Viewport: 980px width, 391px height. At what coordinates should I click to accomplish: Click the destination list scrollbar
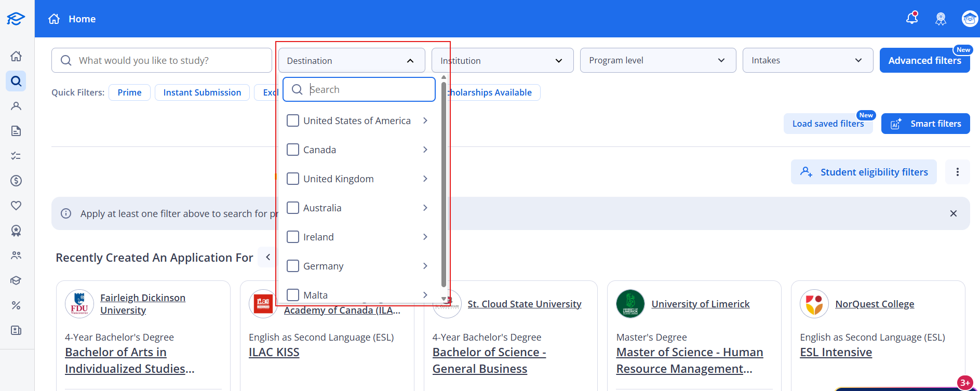pyautogui.click(x=444, y=184)
